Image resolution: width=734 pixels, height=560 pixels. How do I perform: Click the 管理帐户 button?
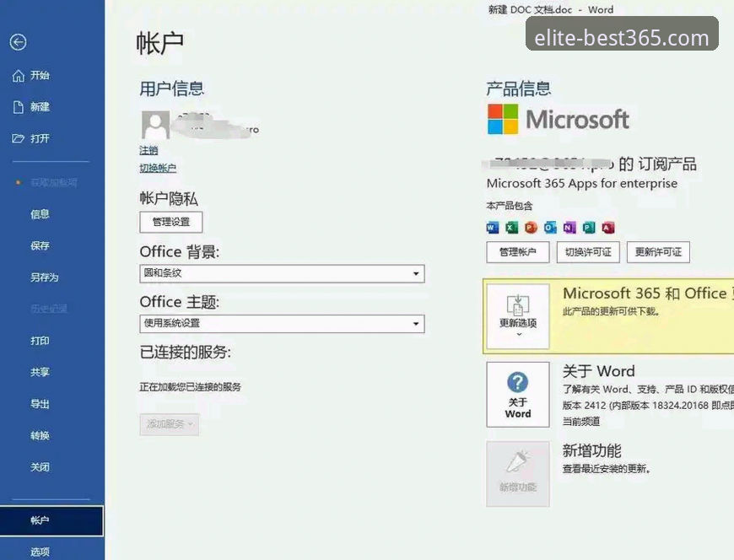click(518, 252)
